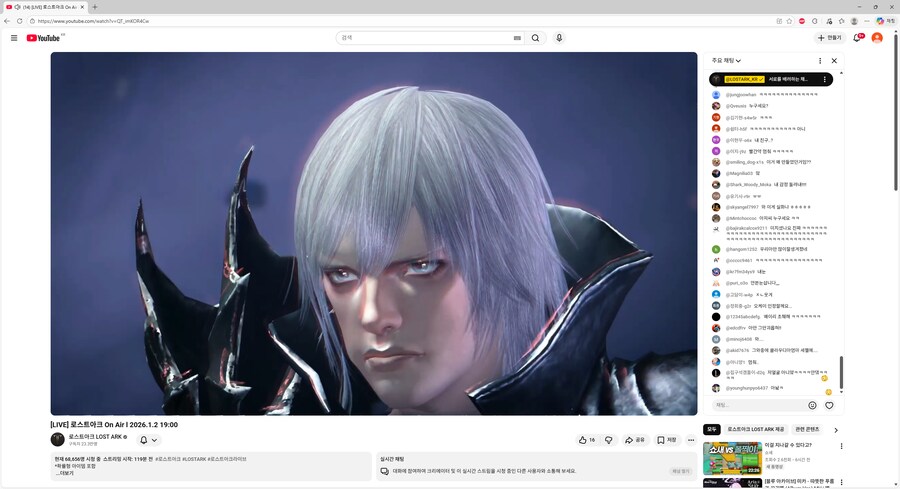Open the 로스트아크 LOST ARK channel name
This screenshot has height=489, width=900.
[x=95, y=437]
